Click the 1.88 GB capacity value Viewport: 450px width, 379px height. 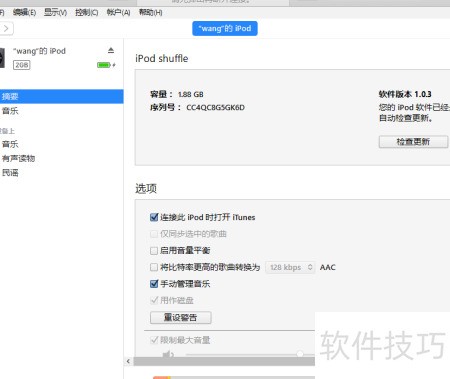click(x=191, y=94)
